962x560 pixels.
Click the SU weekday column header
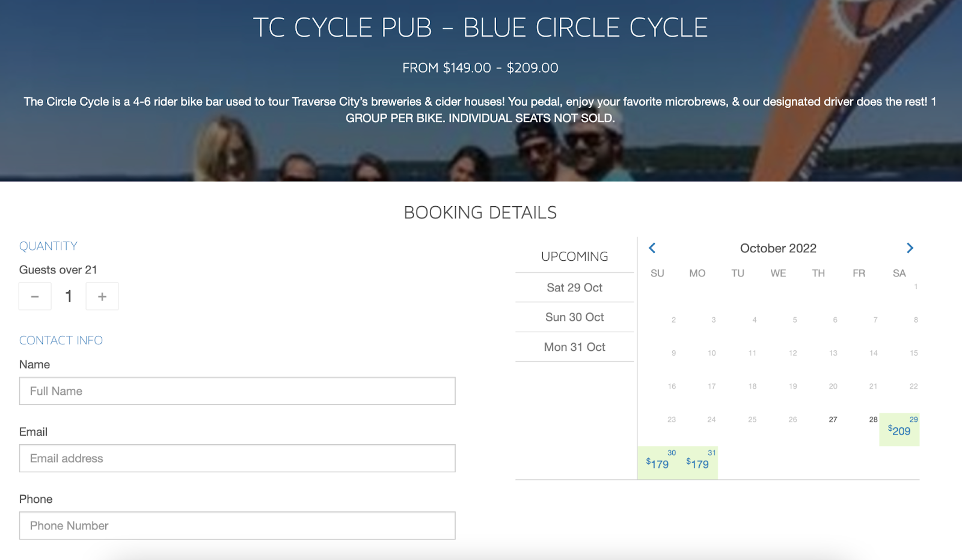[x=658, y=273]
